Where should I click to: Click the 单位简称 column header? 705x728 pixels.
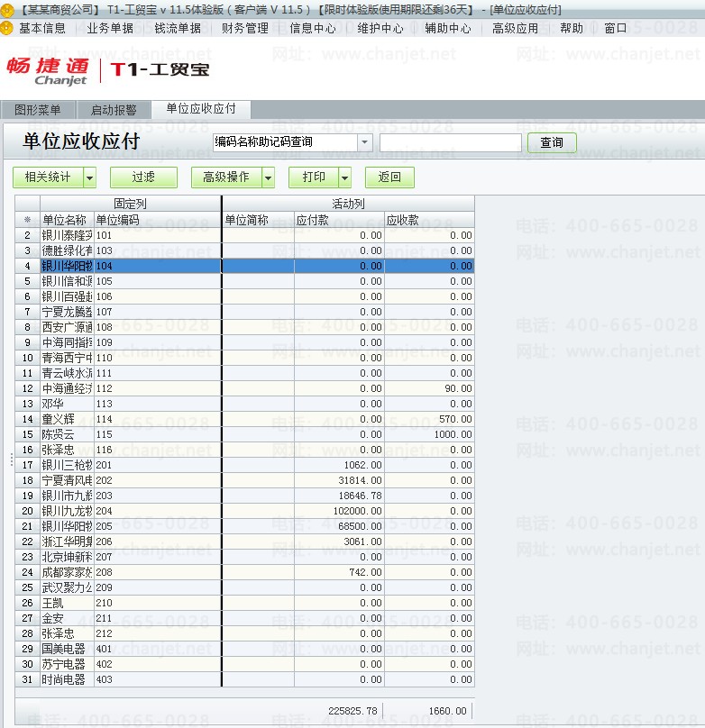point(258,220)
